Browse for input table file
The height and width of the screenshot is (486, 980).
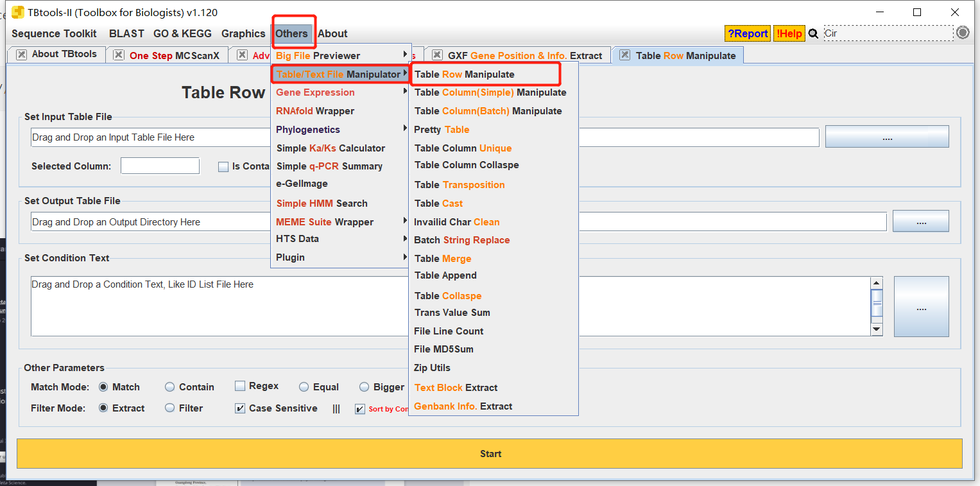887,137
